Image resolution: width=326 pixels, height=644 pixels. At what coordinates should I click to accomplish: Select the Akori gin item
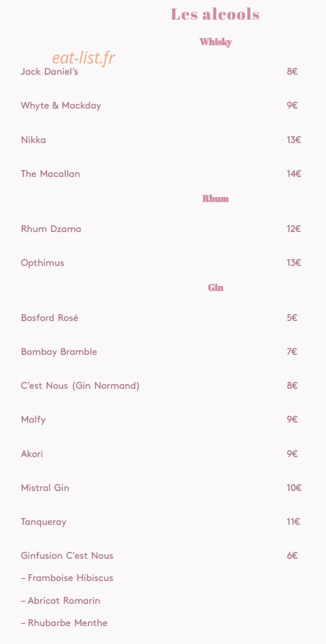coord(32,454)
